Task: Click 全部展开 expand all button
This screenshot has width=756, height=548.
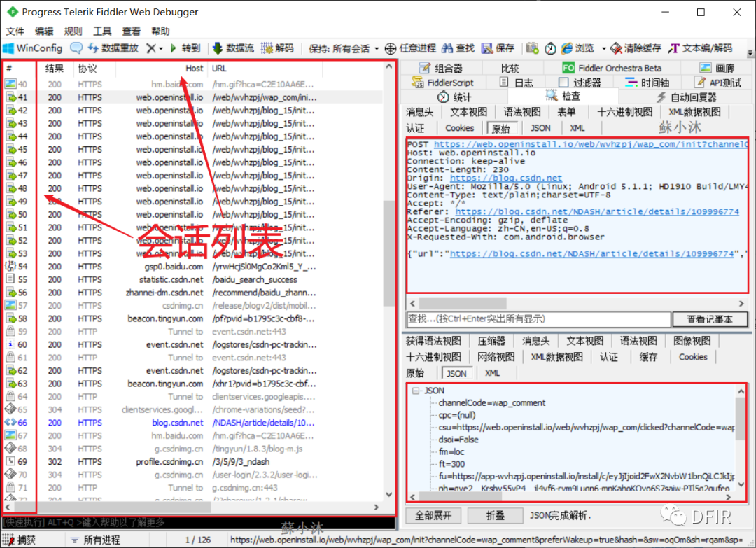Action: pos(433,515)
